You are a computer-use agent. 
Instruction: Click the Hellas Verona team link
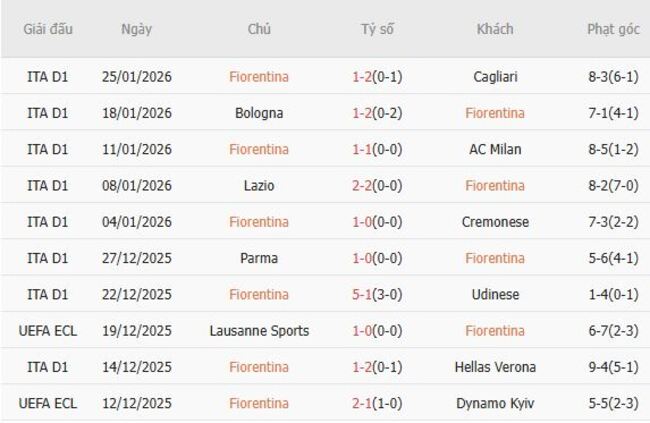(x=494, y=367)
